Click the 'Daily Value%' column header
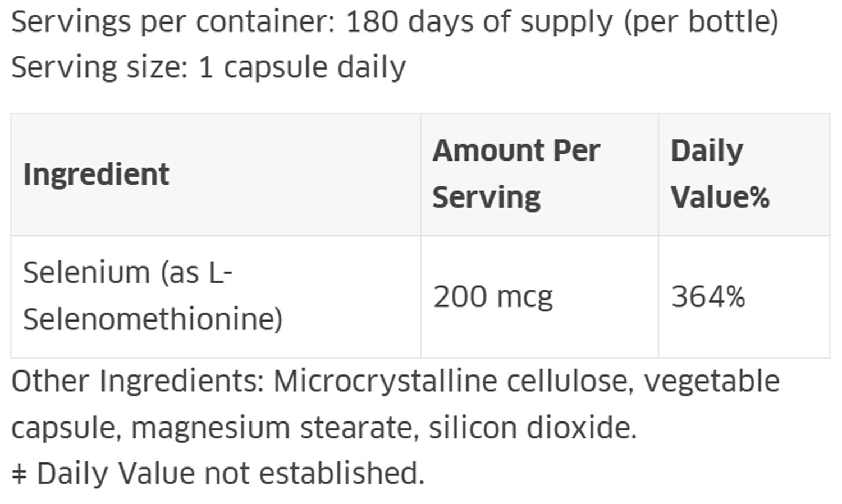 720,174
